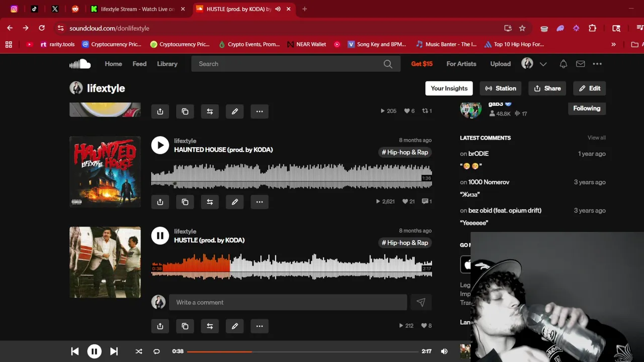Click the volume speaker icon in player
Screen dimensions: 644x362
[x=444, y=351]
